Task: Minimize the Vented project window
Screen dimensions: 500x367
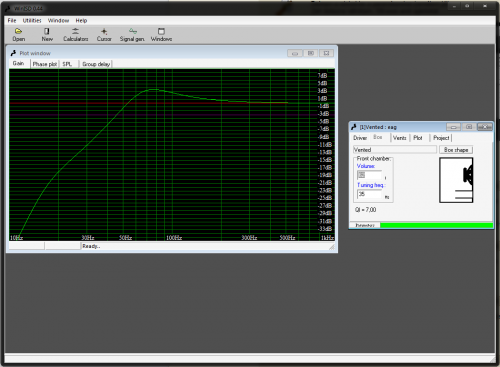Action: [453, 127]
